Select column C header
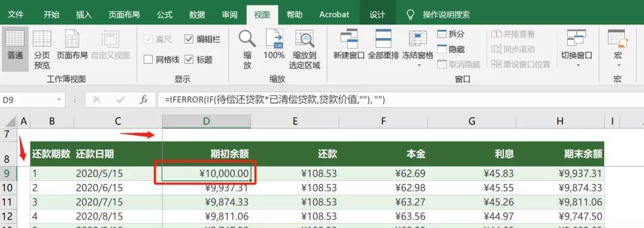Image resolution: width=644 pixels, height=228 pixels. [118, 121]
